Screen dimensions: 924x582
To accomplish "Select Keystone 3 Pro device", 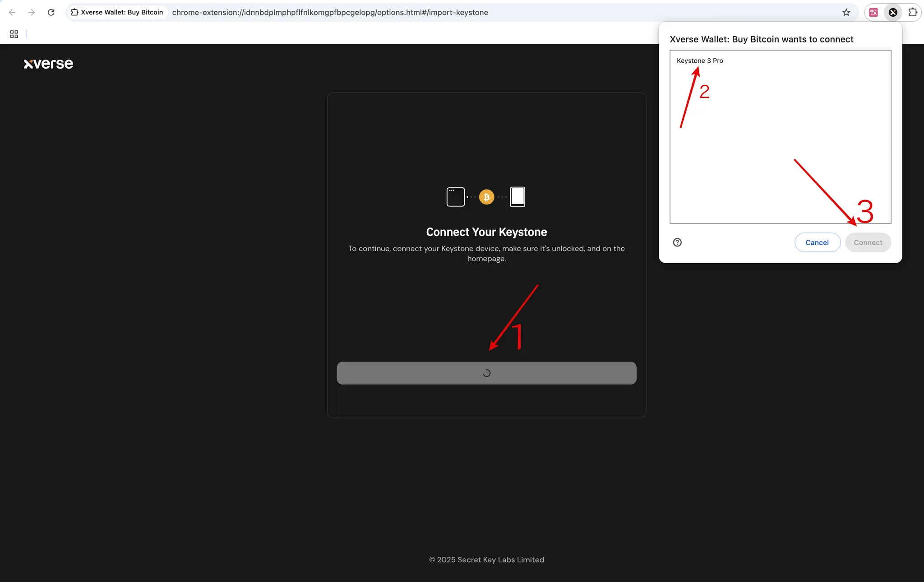I will tap(700, 61).
